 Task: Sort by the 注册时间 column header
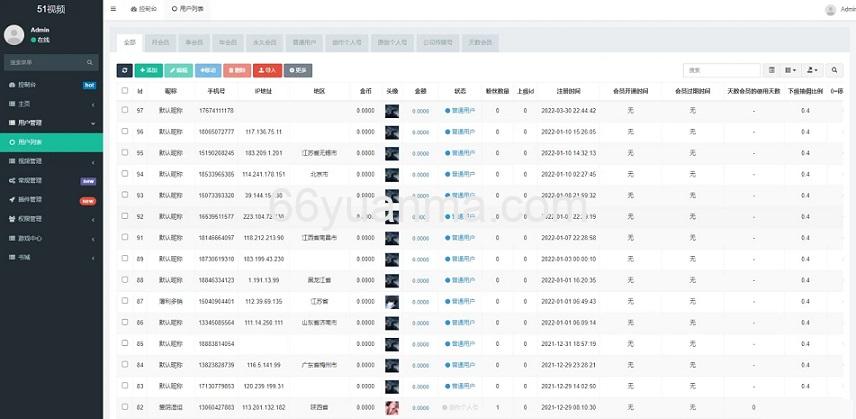[x=568, y=91]
